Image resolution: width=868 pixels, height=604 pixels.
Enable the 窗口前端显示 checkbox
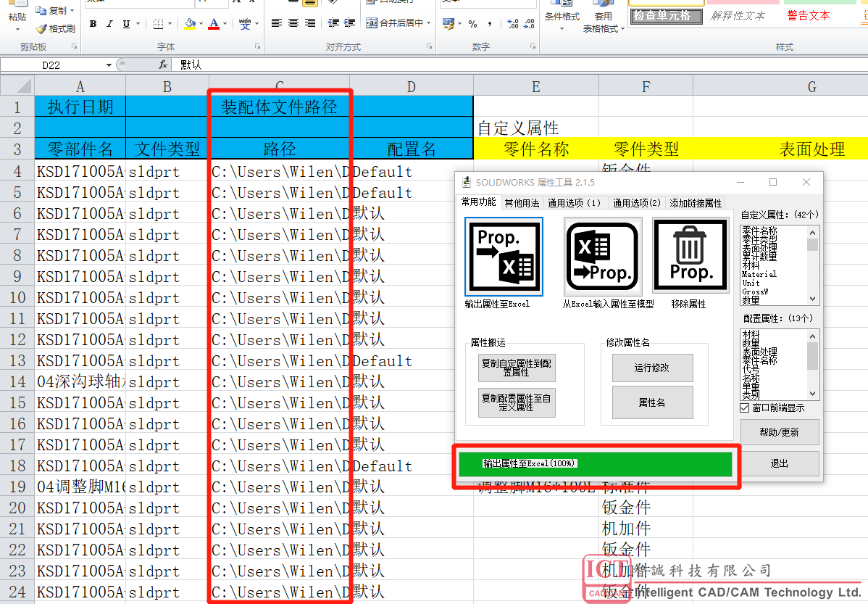pyautogui.click(x=745, y=408)
